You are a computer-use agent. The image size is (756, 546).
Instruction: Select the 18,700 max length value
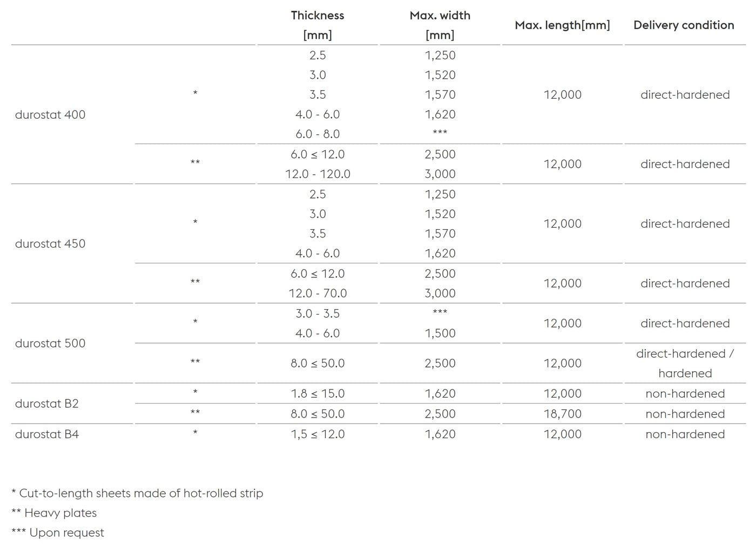(x=562, y=414)
